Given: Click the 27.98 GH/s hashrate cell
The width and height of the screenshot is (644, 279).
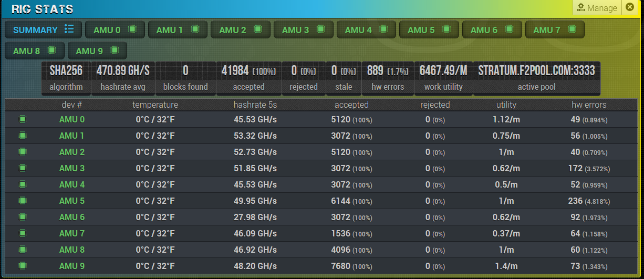Looking at the screenshot, I should coord(255,217).
